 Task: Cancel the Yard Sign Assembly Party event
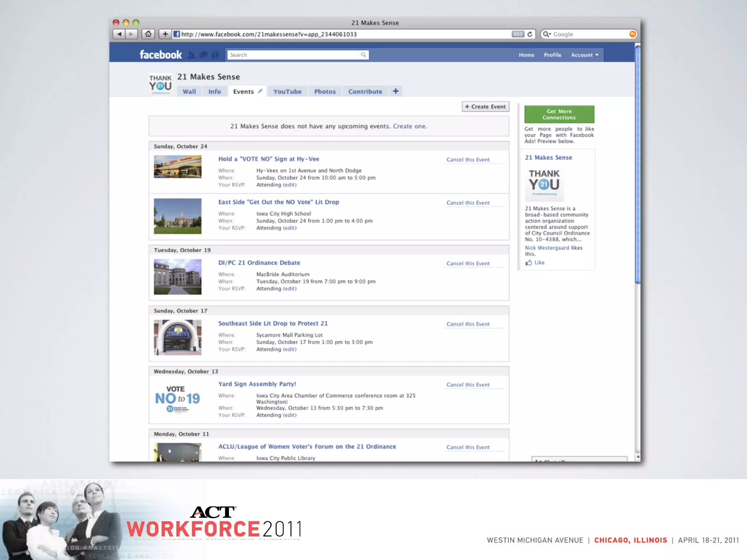coord(468,385)
